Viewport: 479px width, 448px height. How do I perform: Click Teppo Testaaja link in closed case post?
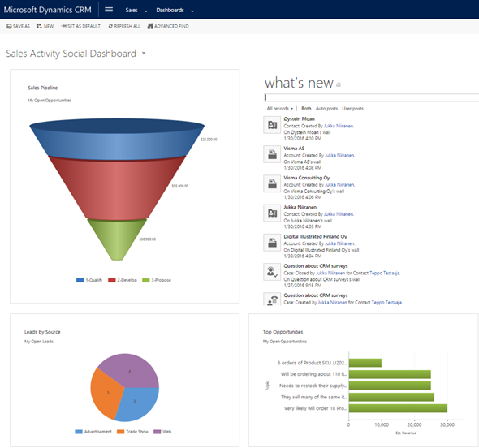coord(385,273)
